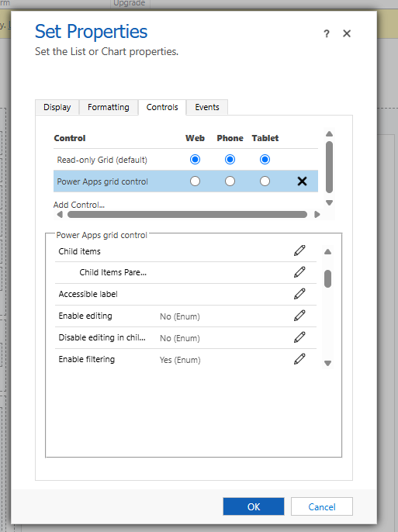Open the help question mark icon
Image resolution: width=398 pixels, height=532 pixels.
(x=327, y=33)
